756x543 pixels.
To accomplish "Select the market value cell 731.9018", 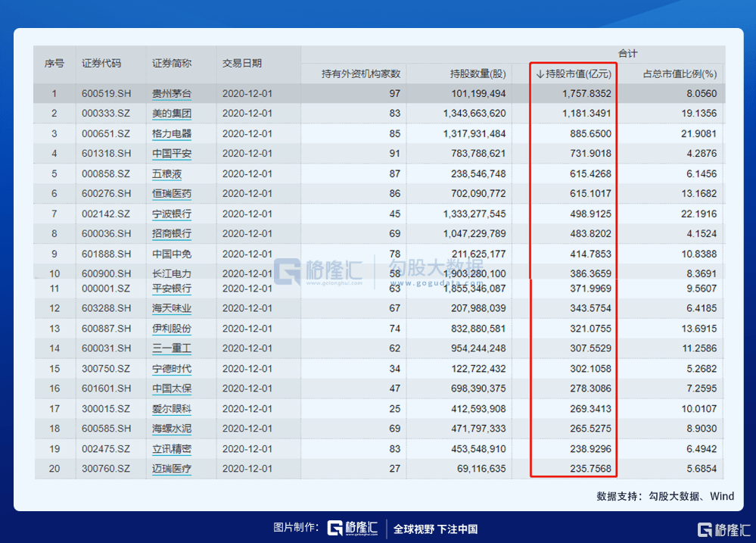I will (590, 154).
